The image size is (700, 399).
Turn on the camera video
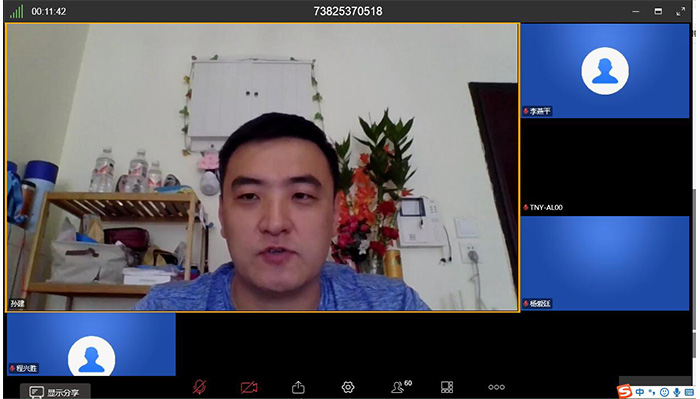pyautogui.click(x=249, y=387)
